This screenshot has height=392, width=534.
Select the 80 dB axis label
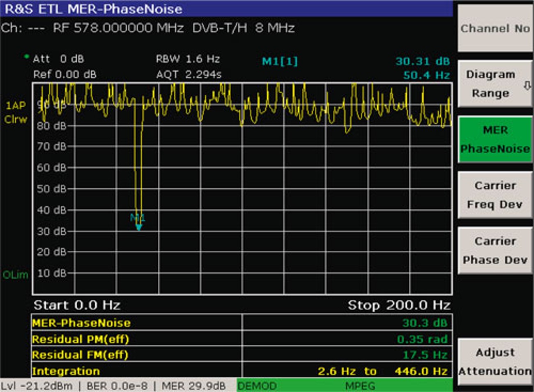52,126
